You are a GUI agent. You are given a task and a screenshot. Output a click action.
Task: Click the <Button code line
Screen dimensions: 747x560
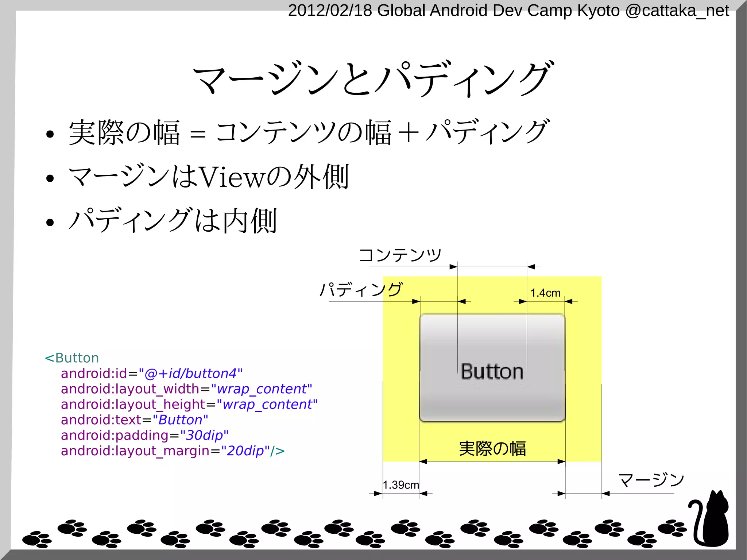[72, 358]
